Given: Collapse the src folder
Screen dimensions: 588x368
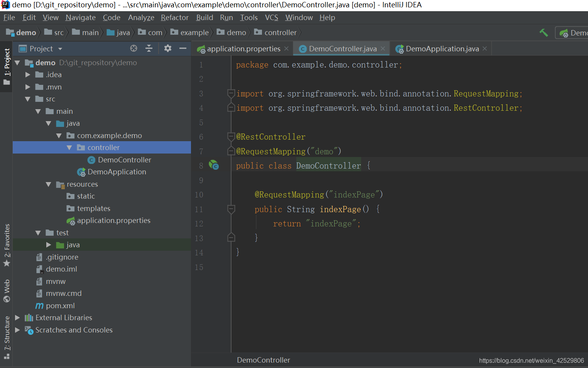Looking at the screenshot, I should [28, 99].
